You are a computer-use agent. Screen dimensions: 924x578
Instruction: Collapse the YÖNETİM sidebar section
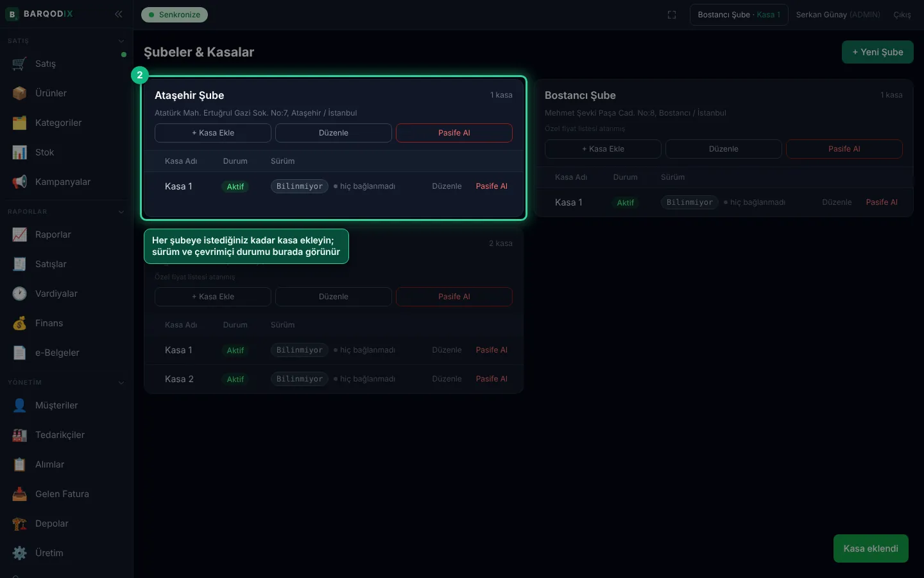click(x=121, y=383)
